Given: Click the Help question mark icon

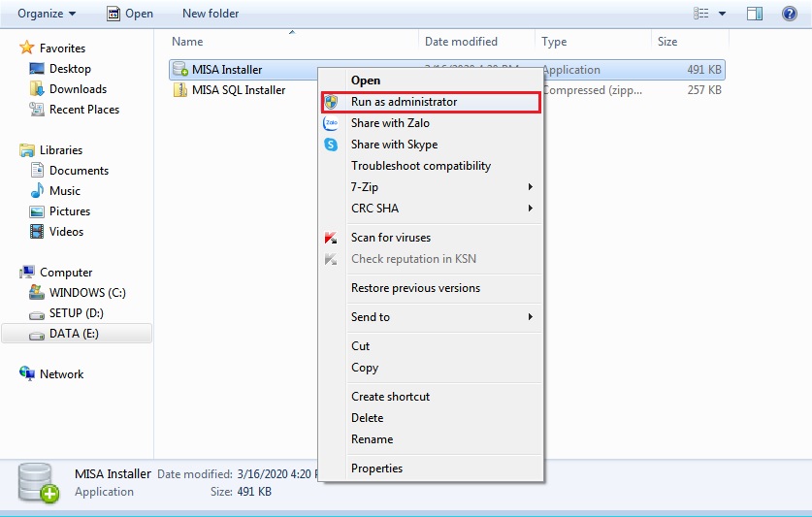Looking at the screenshot, I should click(790, 14).
